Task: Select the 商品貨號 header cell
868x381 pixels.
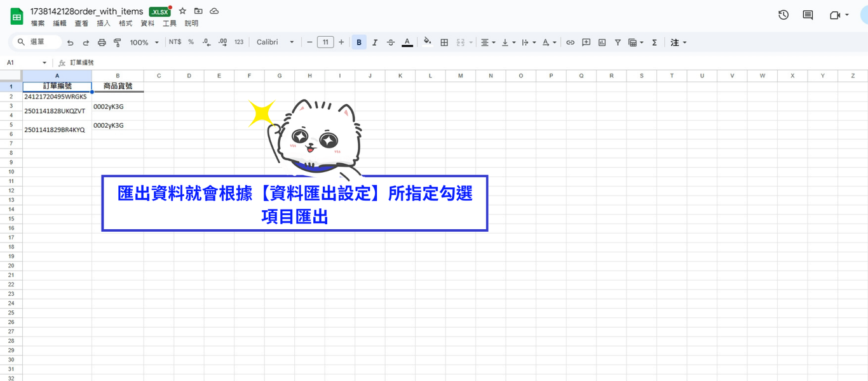Action: (118, 86)
